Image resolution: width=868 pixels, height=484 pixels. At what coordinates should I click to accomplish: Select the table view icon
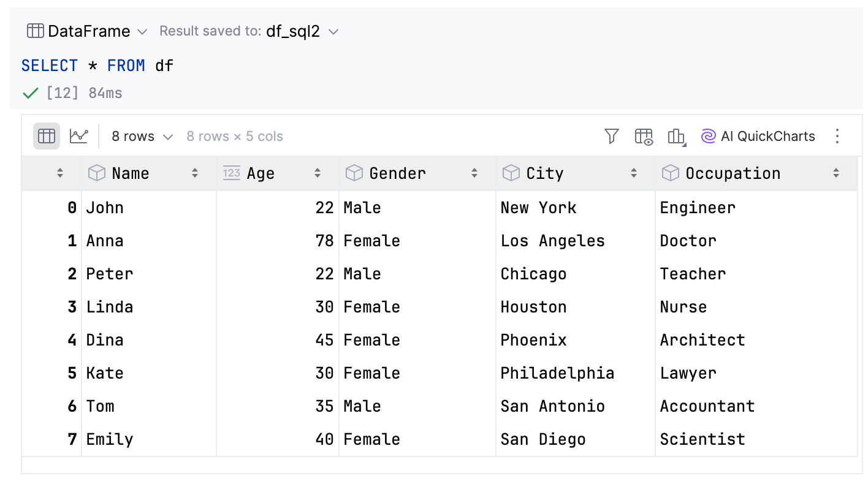47,136
